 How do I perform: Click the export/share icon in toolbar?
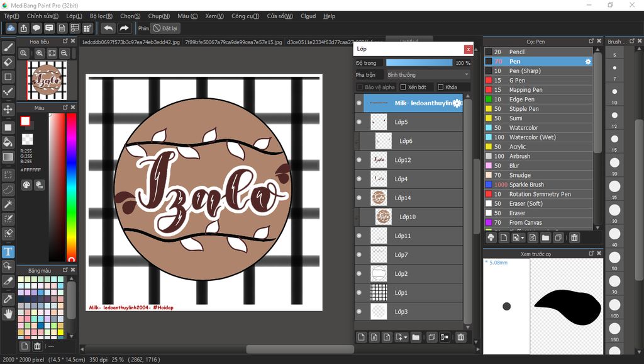(23, 28)
